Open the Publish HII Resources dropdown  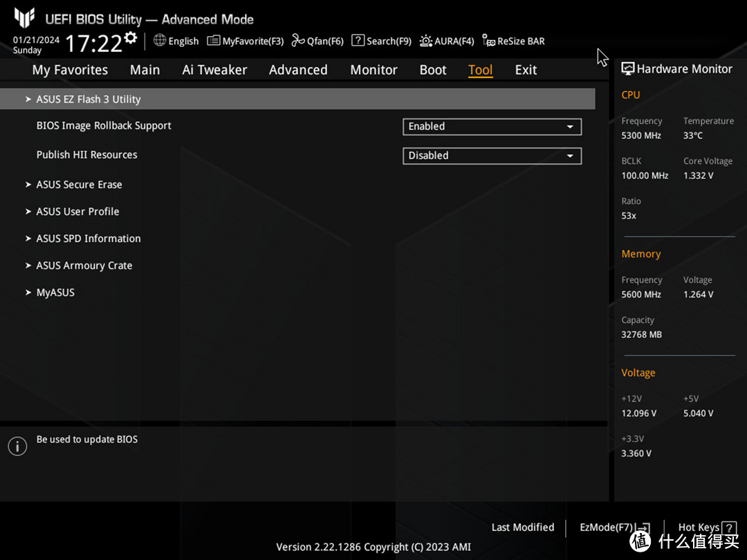(492, 156)
